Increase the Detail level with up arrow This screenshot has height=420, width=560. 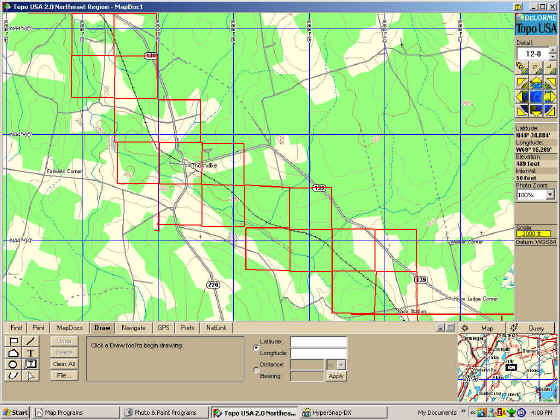553,50
